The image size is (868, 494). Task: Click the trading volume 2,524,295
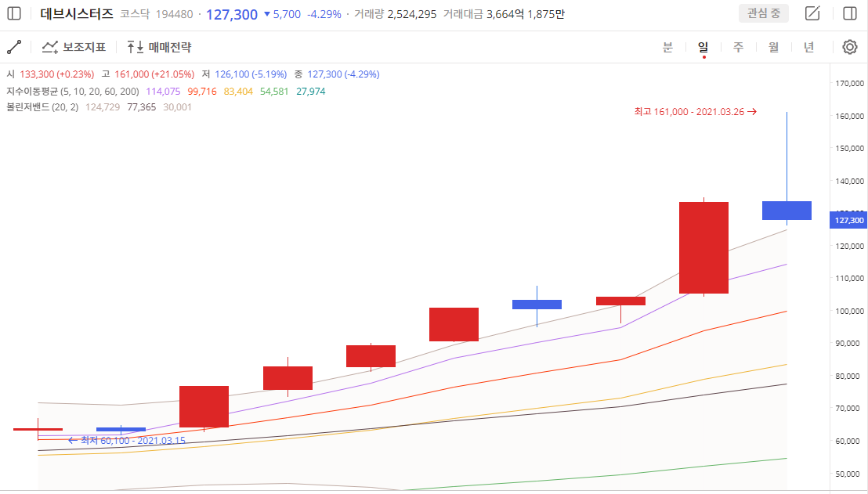[x=412, y=14]
